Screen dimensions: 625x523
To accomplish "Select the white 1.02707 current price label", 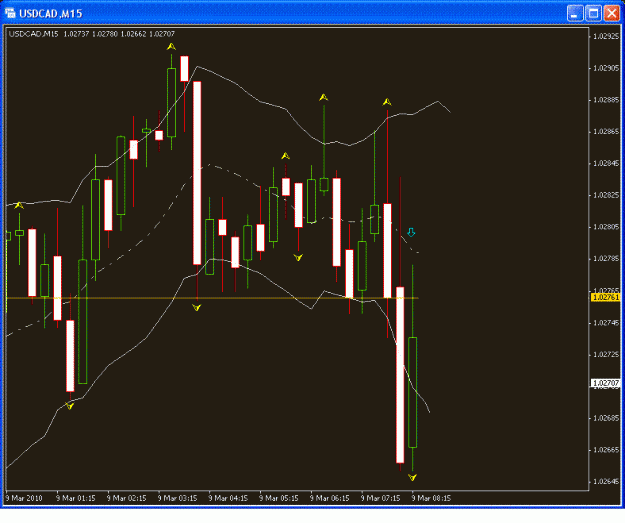I will (605, 383).
